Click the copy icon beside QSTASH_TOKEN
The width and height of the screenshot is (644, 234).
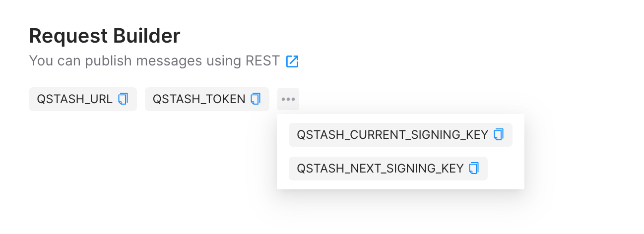[x=256, y=99]
